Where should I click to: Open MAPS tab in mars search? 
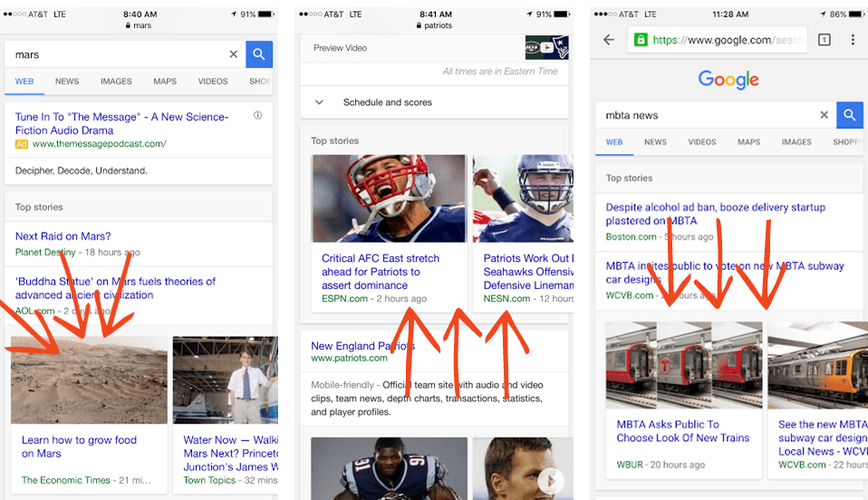coord(165,82)
